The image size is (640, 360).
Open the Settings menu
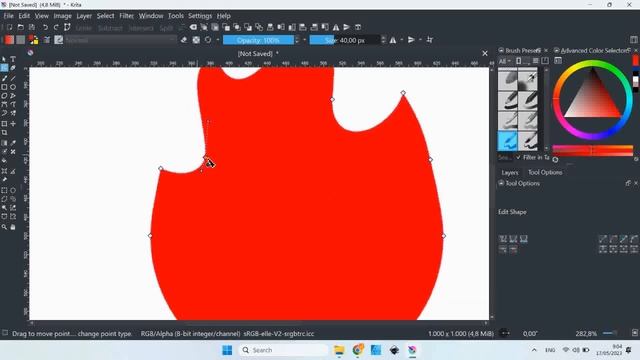click(x=200, y=16)
